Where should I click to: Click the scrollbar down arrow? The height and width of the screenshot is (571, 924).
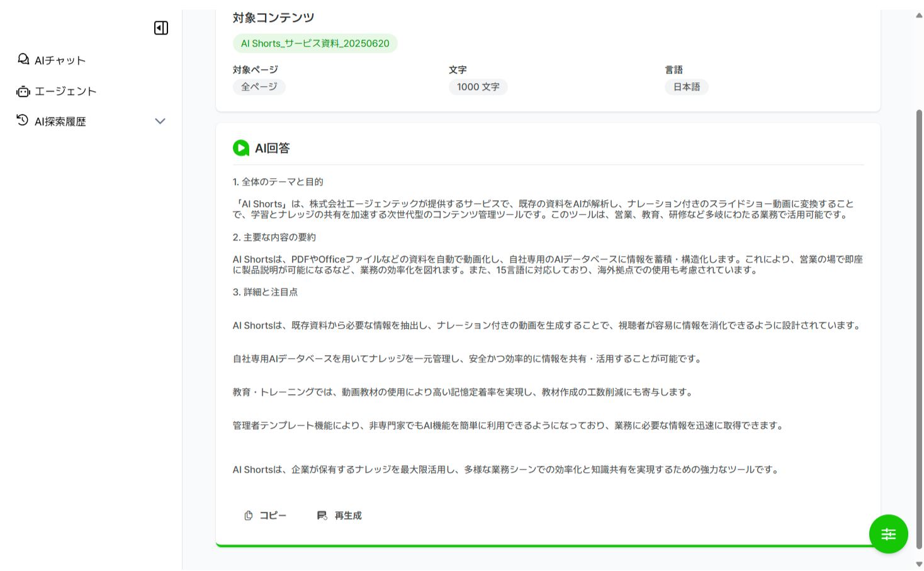[919, 564]
